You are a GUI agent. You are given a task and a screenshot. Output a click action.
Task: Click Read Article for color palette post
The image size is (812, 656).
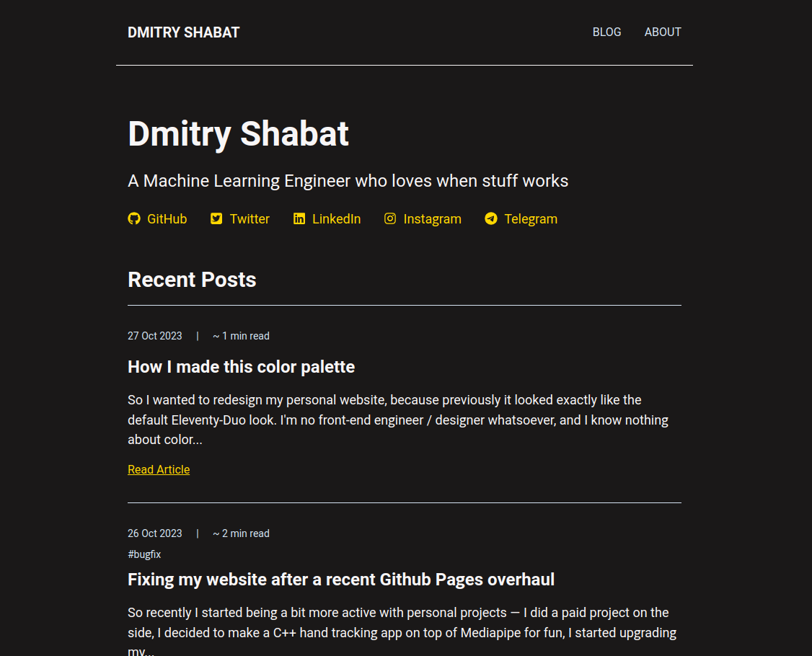[159, 469]
